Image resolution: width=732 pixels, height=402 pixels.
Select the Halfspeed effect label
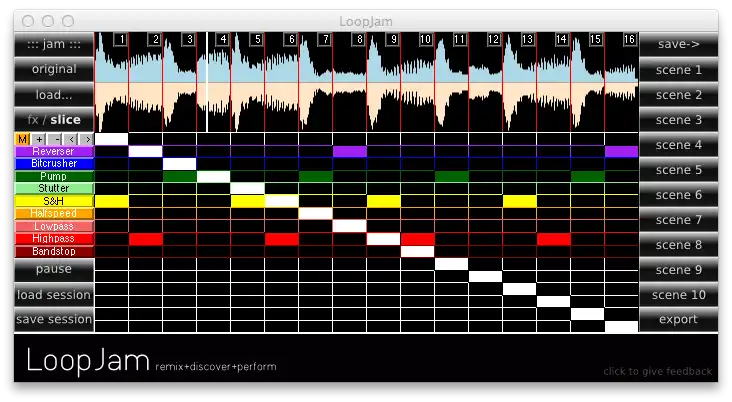coord(54,213)
